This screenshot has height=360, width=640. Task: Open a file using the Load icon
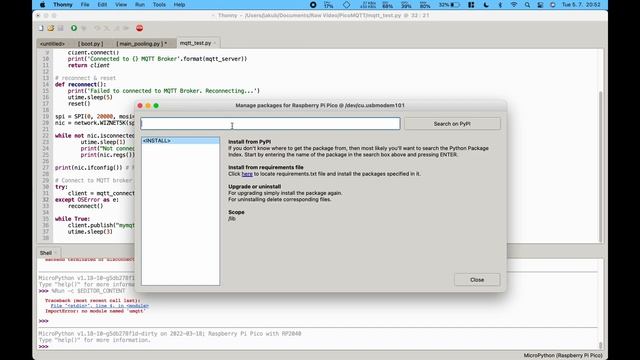pos(51,28)
